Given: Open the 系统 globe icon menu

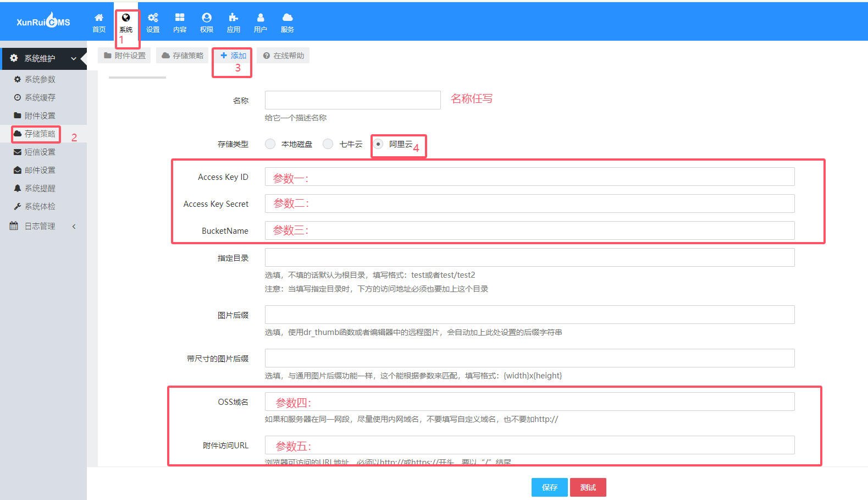Looking at the screenshot, I should 126,18.
